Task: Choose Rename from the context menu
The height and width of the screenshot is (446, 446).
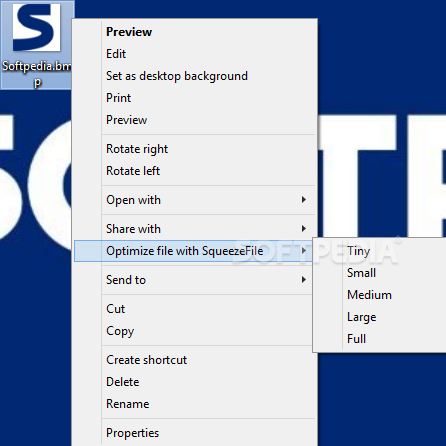Action: tap(195, 404)
